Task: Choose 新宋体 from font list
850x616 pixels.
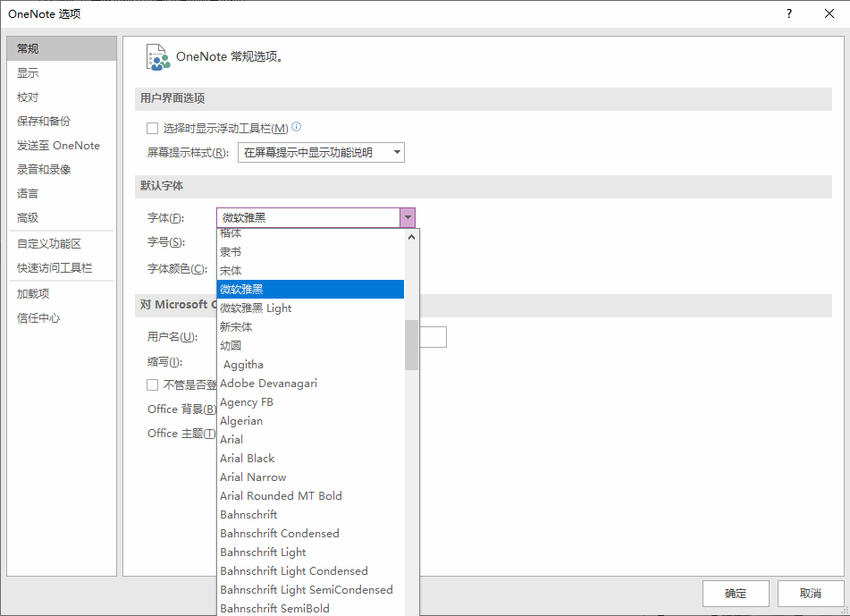Action: coord(311,327)
